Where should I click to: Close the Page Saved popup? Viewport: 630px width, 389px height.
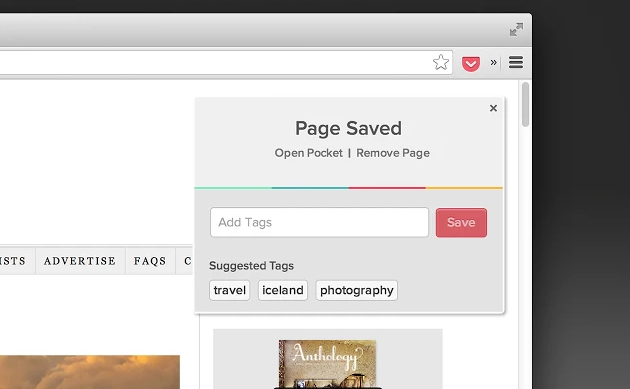(x=493, y=108)
